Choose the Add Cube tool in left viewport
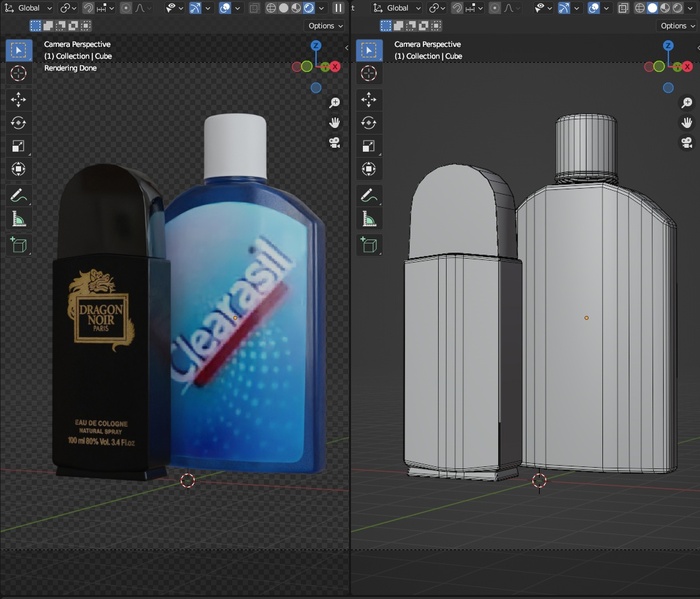Screen dimensions: 700x599 pyautogui.click(x=18, y=243)
